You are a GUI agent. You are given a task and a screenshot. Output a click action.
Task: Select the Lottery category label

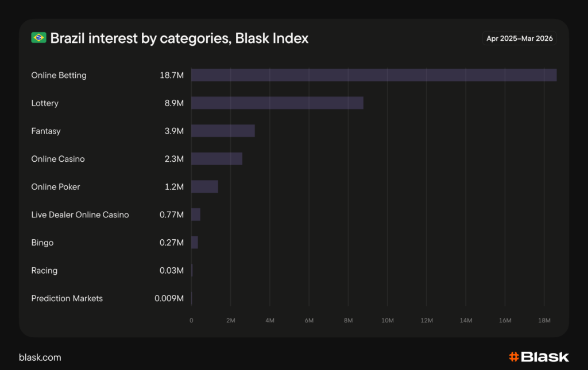click(45, 103)
